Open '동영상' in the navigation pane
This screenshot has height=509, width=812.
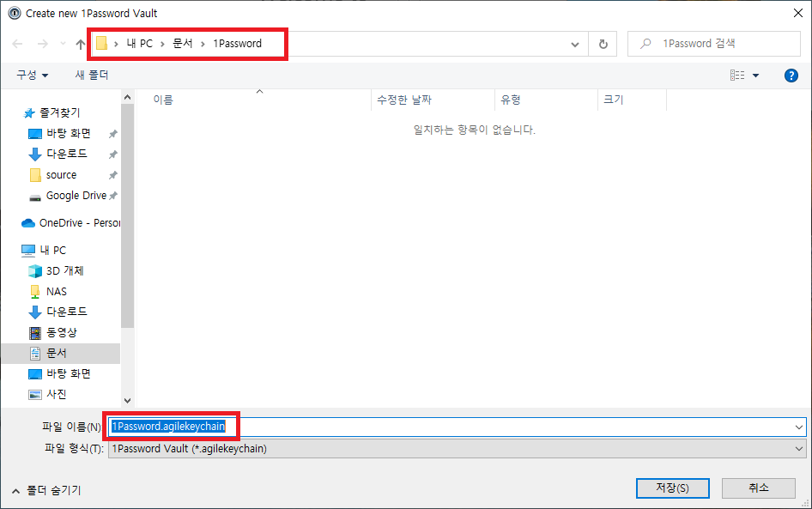(x=62, y=332)
